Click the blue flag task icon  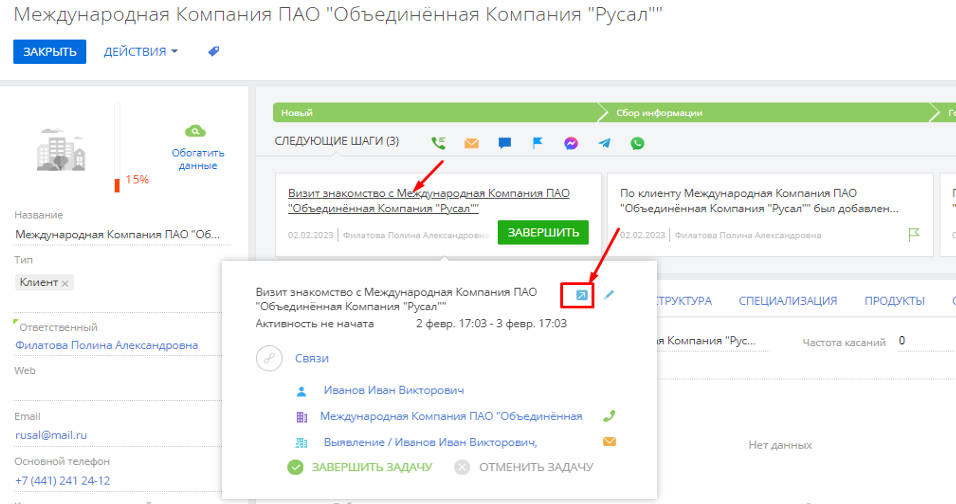(537, 143)
